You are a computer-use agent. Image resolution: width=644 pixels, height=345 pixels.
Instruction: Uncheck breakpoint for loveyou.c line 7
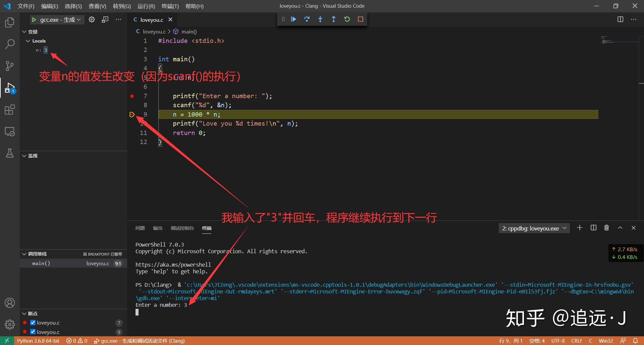(33, 323)
